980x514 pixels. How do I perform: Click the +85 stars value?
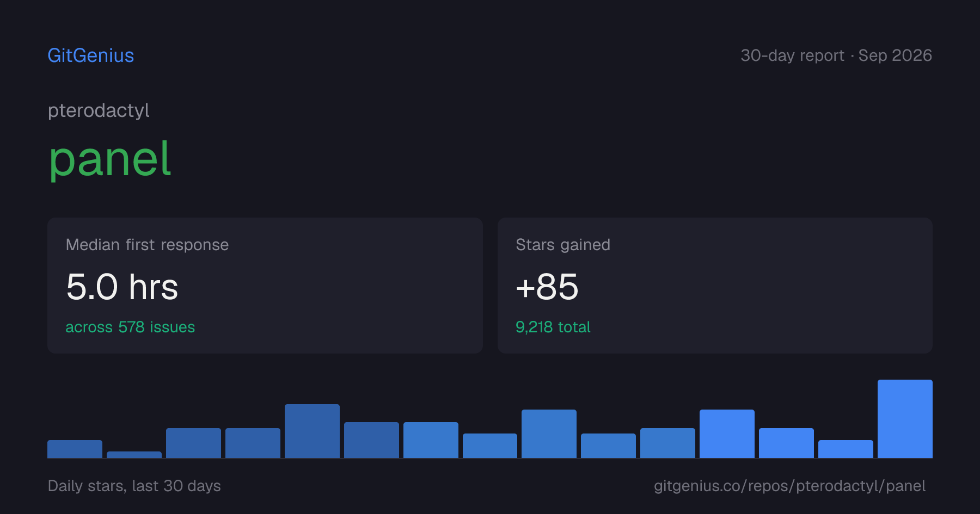pos(547,287)
